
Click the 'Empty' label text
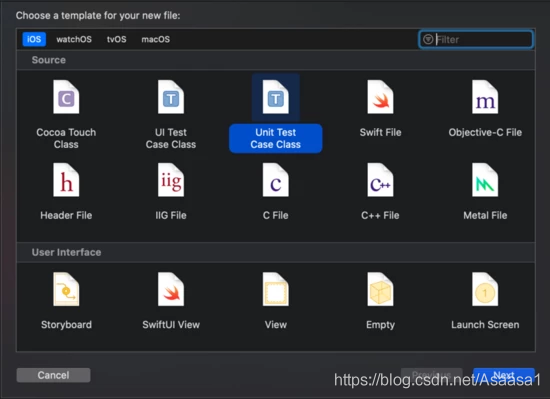coord(380,325)
